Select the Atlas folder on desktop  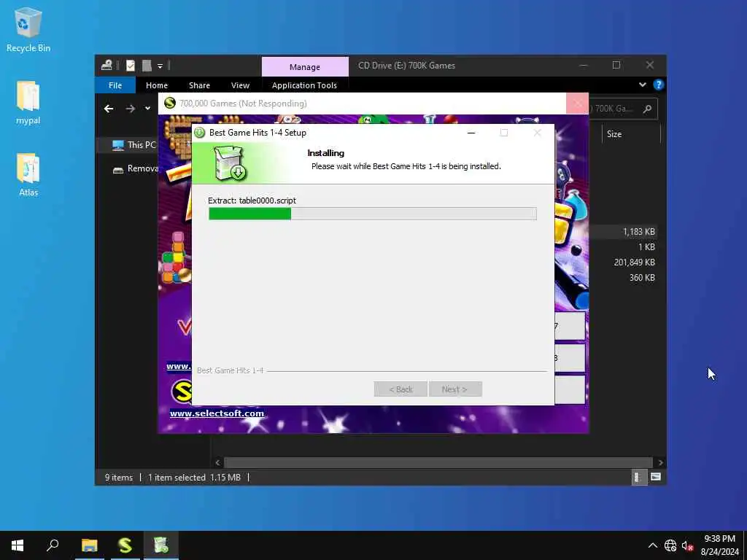click(28, 175)
